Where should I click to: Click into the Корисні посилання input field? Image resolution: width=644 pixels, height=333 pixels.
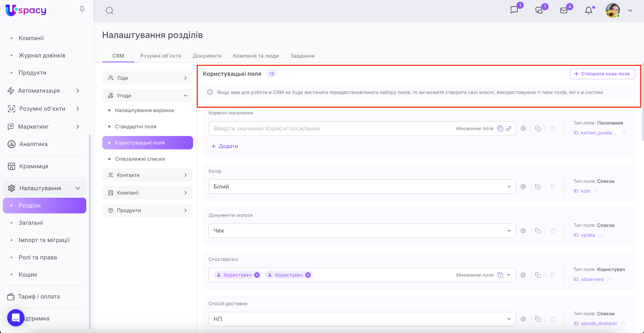pyautogui.click(x=330, y=128)
